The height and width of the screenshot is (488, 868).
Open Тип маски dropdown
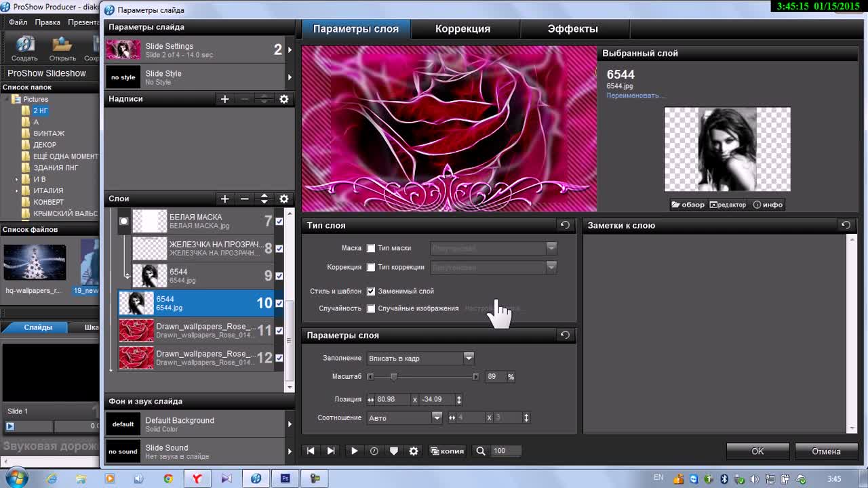[494, 248]
